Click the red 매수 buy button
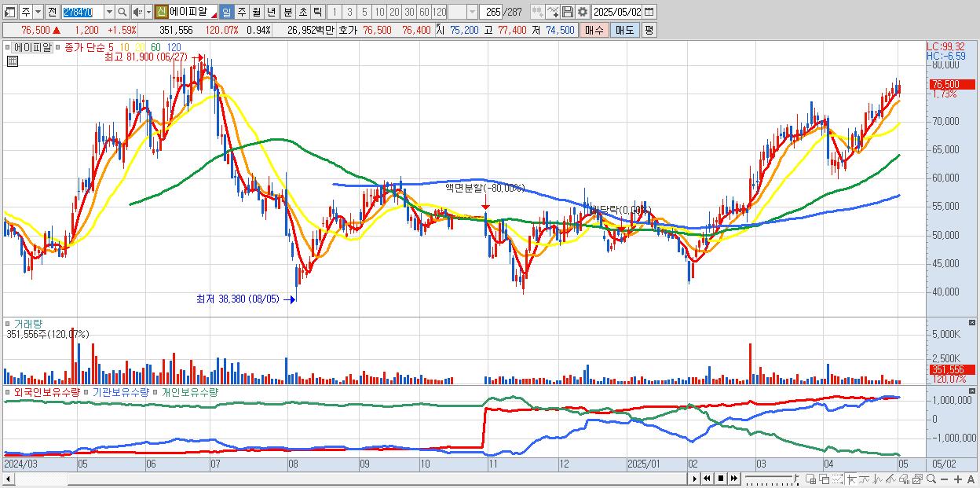 coord(594,30)
